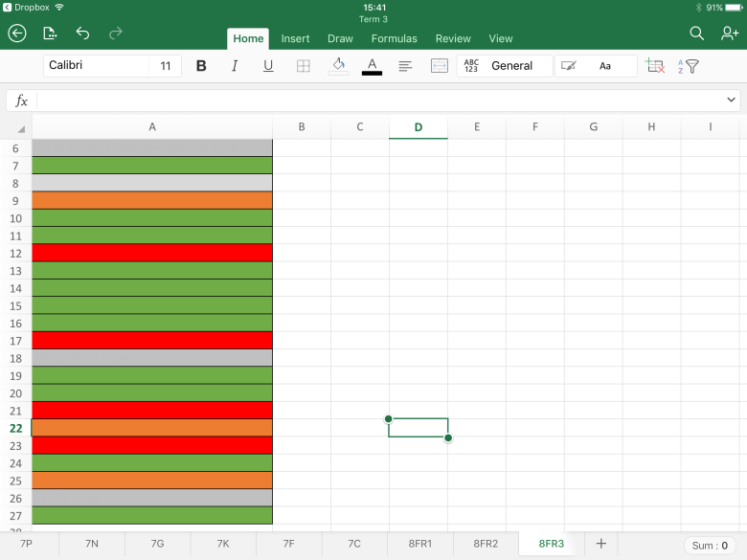This screenshot has width=747, height=560.
Task: Open the search magnifier
Action: click(697, 34)
